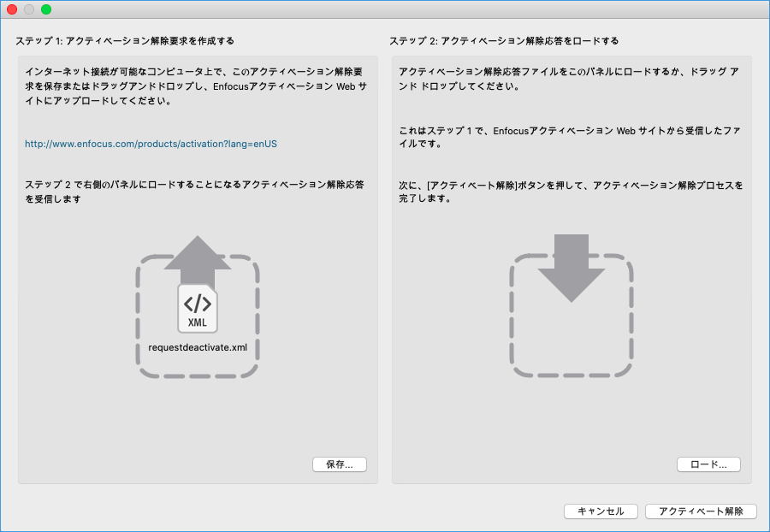Click the green zoom window button
Screen dimensions: 770x532
[x=46, y=9]
